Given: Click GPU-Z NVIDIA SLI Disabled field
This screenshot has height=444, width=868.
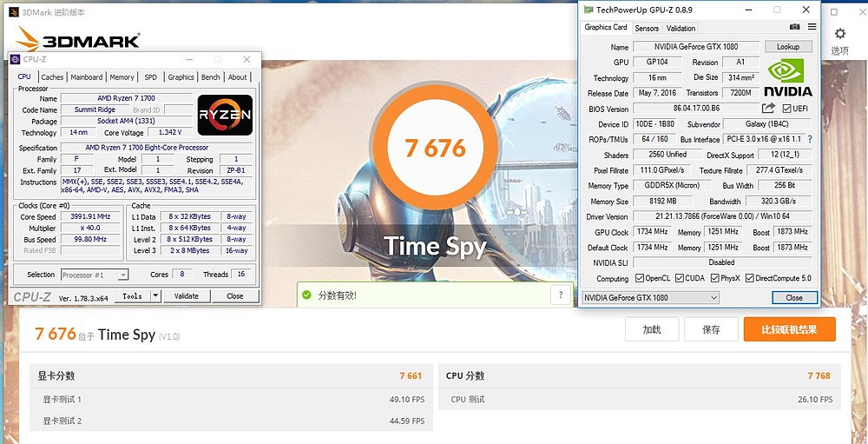Looking at the screenshot, I should point(722,262).
